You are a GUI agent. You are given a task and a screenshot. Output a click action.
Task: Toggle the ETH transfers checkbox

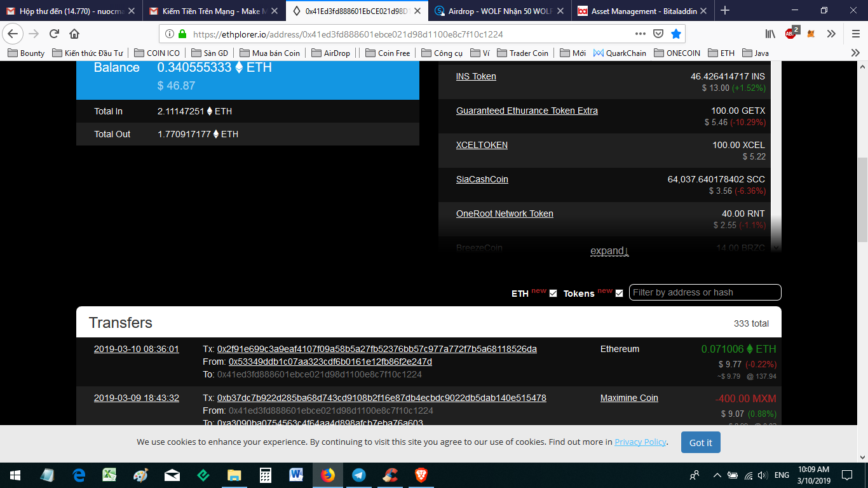click(x=553, y=293)
